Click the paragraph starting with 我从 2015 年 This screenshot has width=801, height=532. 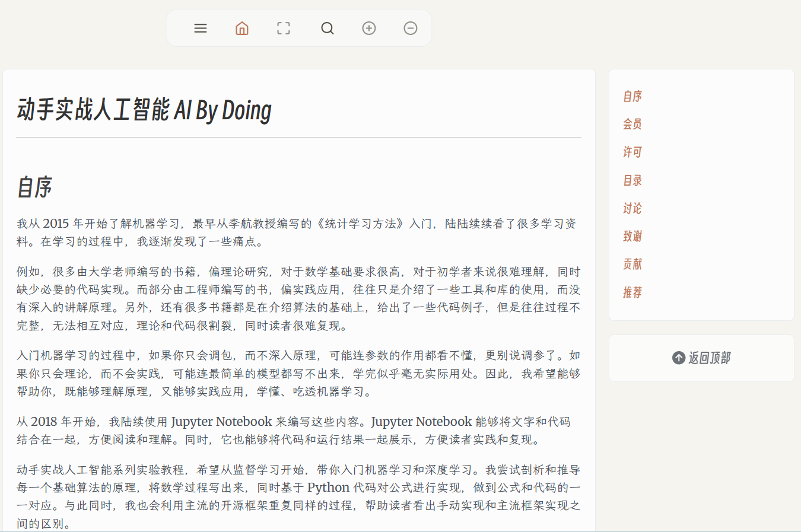(297, 232)
